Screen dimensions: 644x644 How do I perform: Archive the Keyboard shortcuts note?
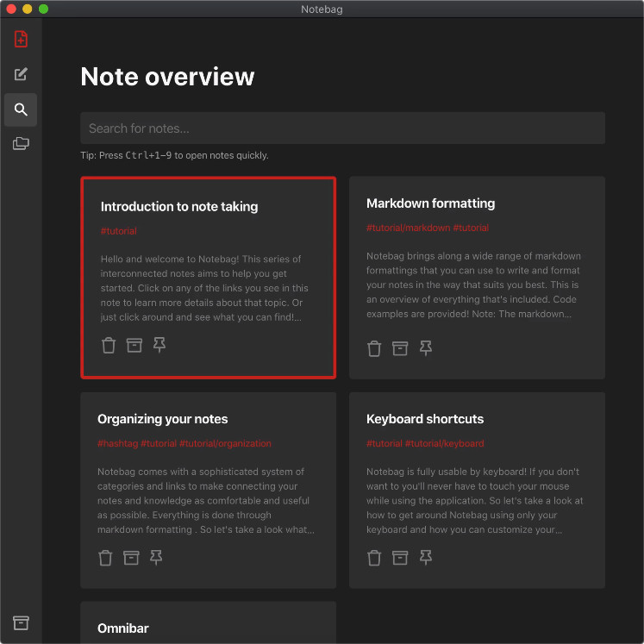pos(400,558)
